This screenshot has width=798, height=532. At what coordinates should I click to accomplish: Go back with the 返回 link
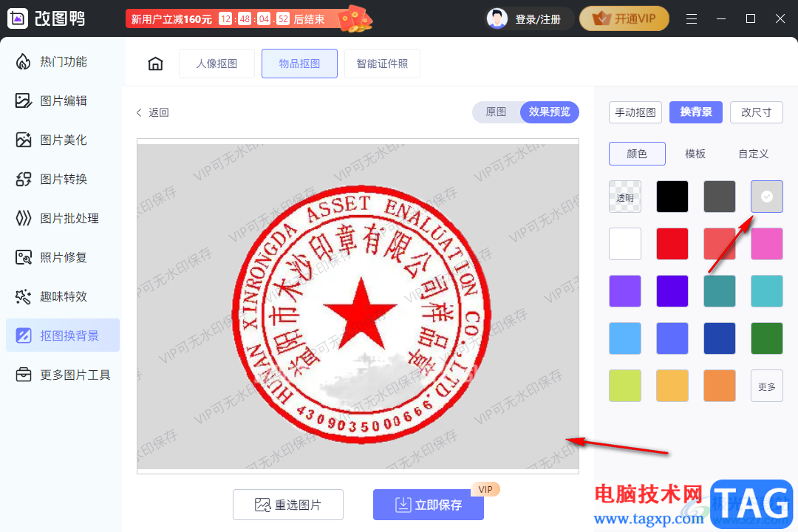pyautogui.click(x=153, y=112)
